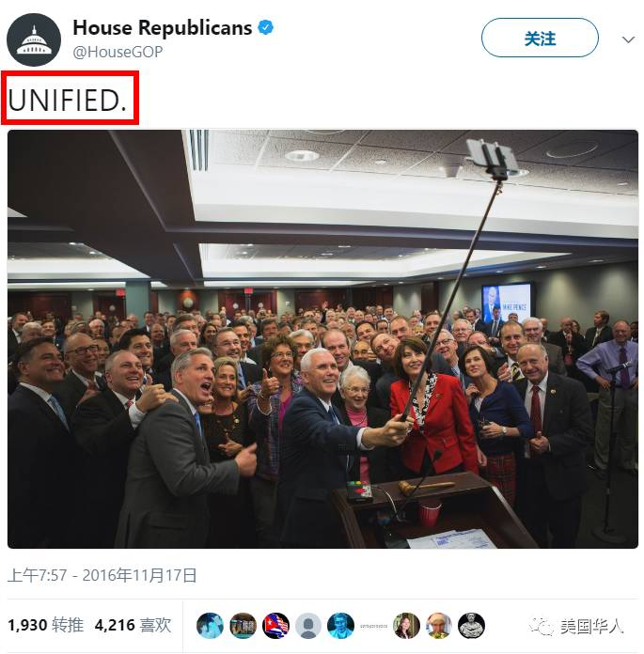Open the second liker avatar in row
The image size is (644, 654).
click(243, 625)
